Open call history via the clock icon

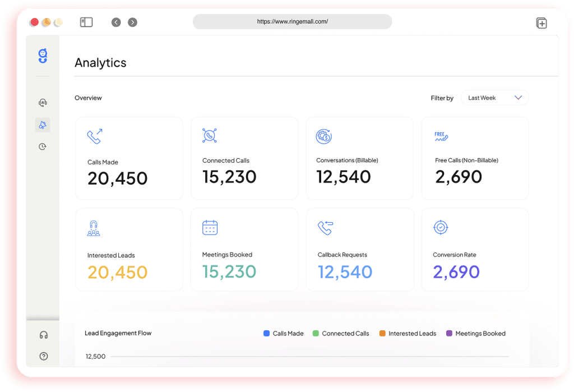pos(44,146)
